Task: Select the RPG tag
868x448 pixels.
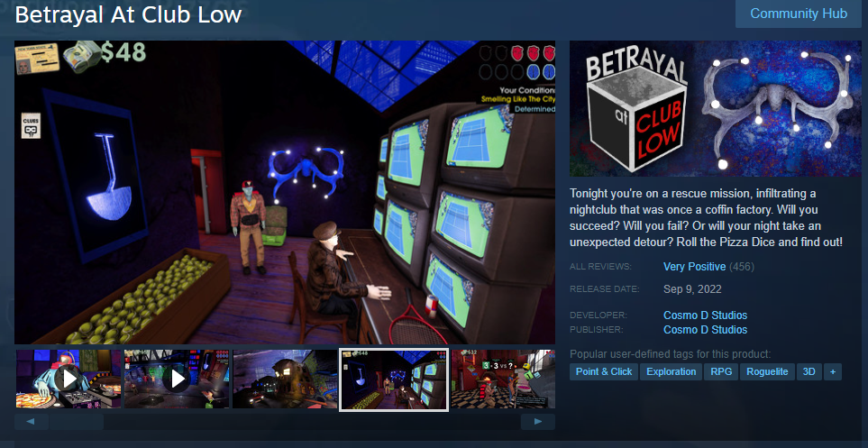Action: [721, 371]
